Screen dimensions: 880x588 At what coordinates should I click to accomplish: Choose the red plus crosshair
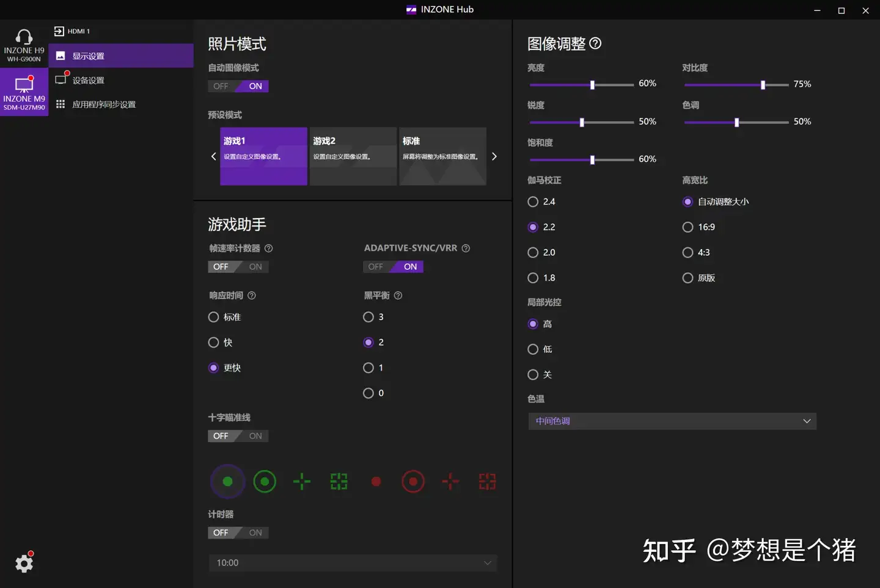coord(450,482)
